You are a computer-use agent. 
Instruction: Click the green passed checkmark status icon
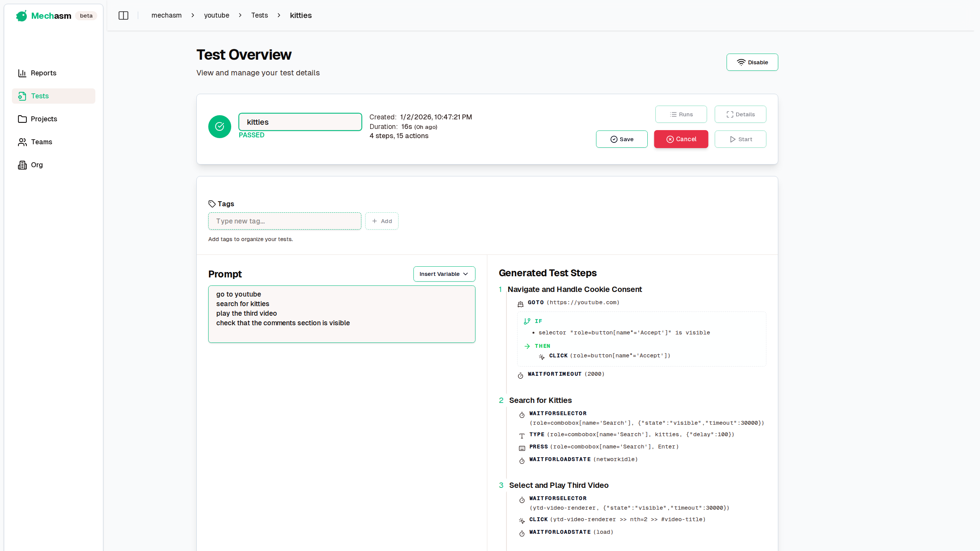pyautogui.click(x=219, y=127)
